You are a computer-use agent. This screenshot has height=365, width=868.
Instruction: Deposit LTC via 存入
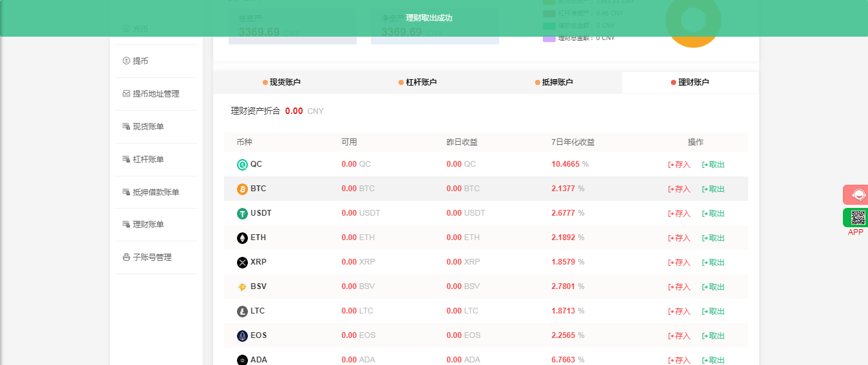coord(679,312)
